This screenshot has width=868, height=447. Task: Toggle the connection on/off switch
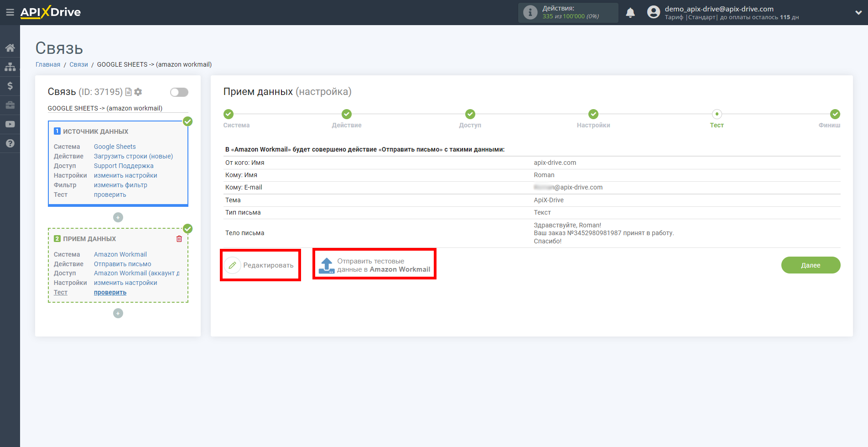(x=179, y=92)
